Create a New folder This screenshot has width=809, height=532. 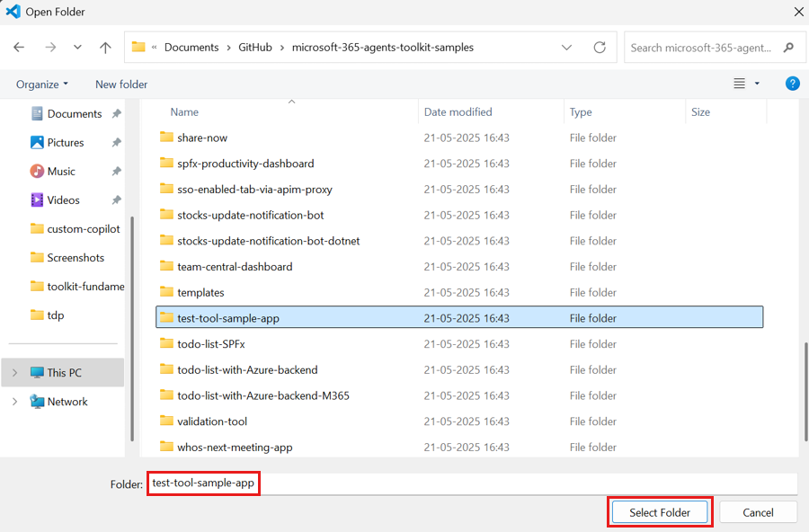[x=121, y=84]
